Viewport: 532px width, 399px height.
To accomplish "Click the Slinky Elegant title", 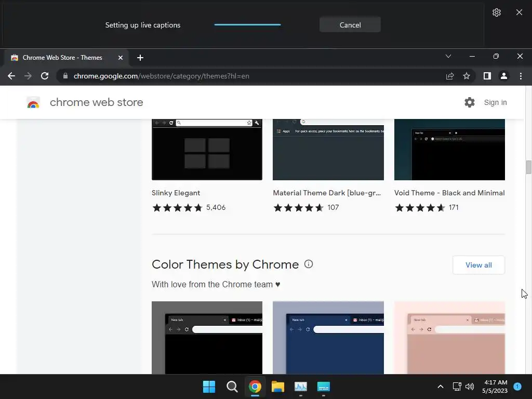I will pos(176,193).
